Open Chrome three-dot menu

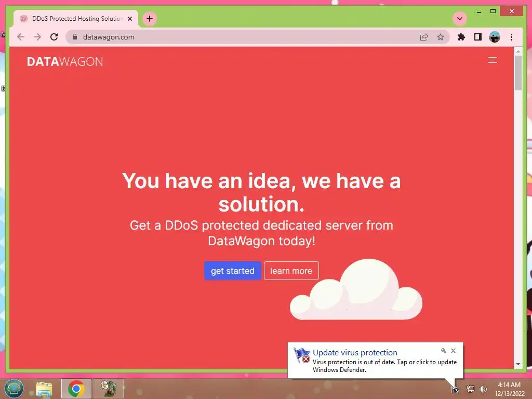pos(511,37)
